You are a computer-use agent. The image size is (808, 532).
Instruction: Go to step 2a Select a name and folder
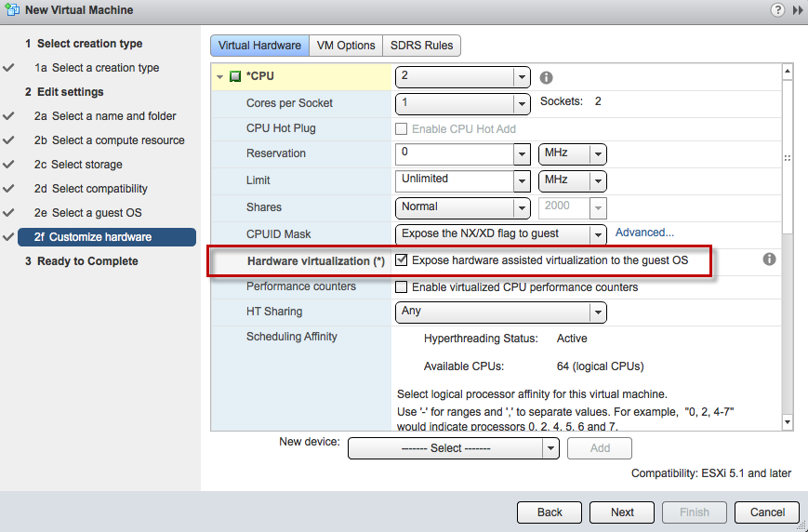click(x=105, y=116)
